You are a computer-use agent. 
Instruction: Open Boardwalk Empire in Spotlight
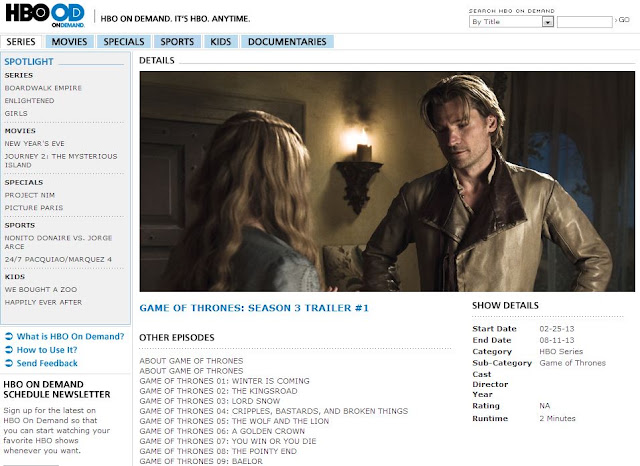(x=43, y=88)
